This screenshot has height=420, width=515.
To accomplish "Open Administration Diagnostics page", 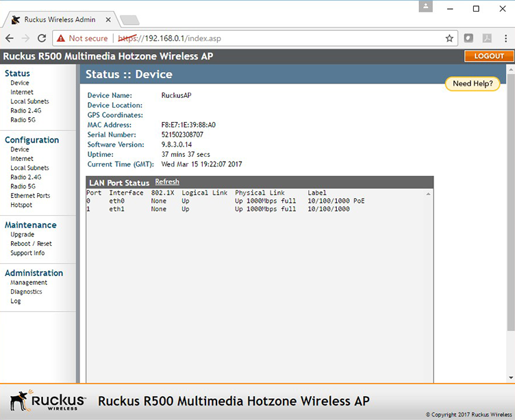I will point(26,292).
